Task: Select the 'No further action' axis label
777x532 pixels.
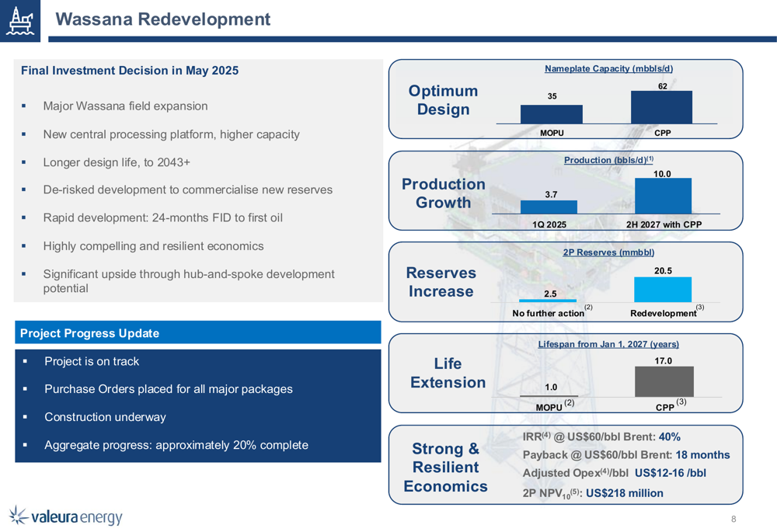Action: pyautogui.click(x=548, y=313)
